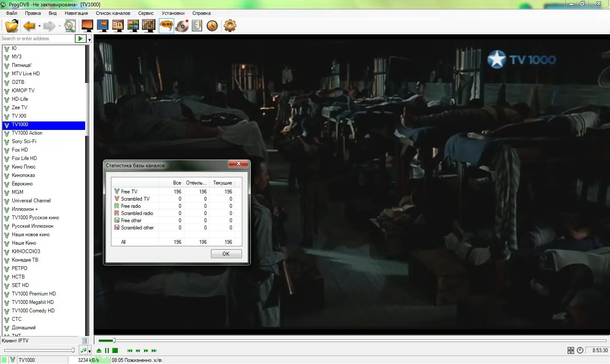Pause the current playback

(x=107, y=350)
